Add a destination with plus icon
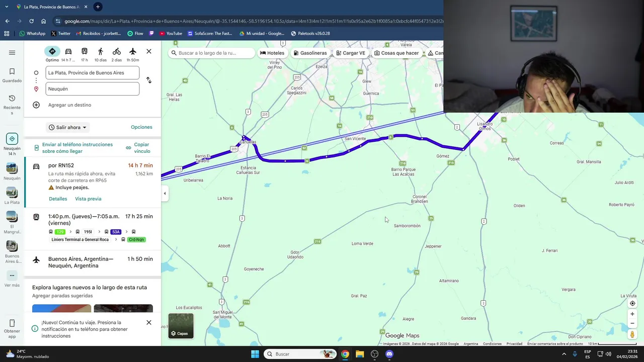This screenshot has height=362, width=644. pos(36,105)
